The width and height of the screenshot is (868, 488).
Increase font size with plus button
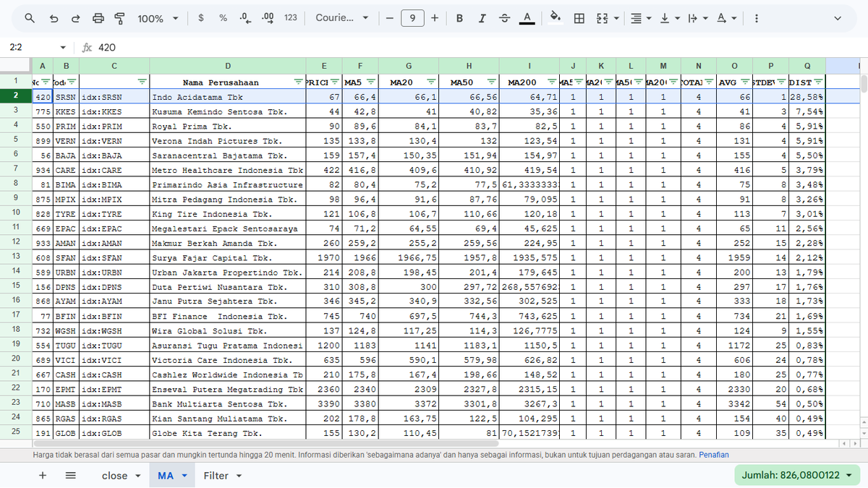click(434, 18)
